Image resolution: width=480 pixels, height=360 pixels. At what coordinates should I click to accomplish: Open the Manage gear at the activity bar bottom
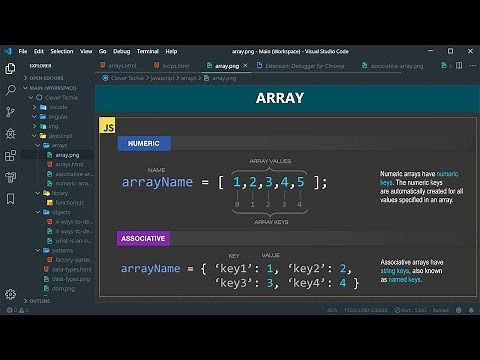click(x=10, y=294)
